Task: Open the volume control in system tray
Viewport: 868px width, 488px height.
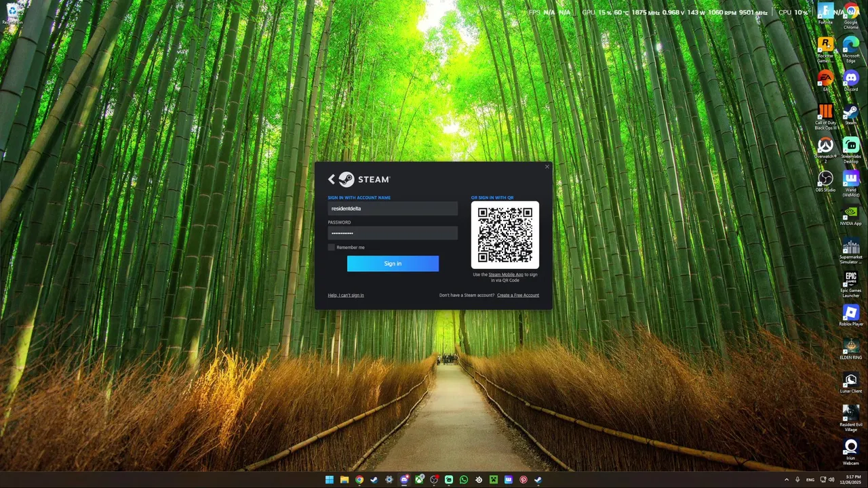Action: point(832,480)
